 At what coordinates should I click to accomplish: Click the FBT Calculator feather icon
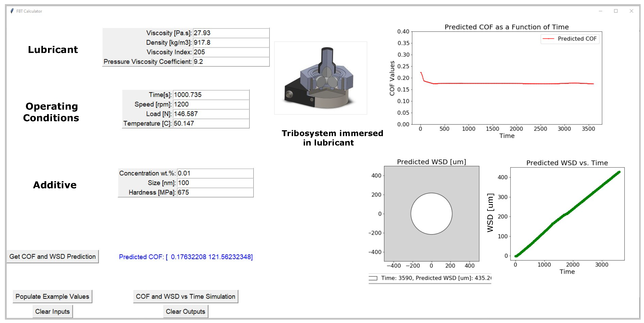(12, 11)
